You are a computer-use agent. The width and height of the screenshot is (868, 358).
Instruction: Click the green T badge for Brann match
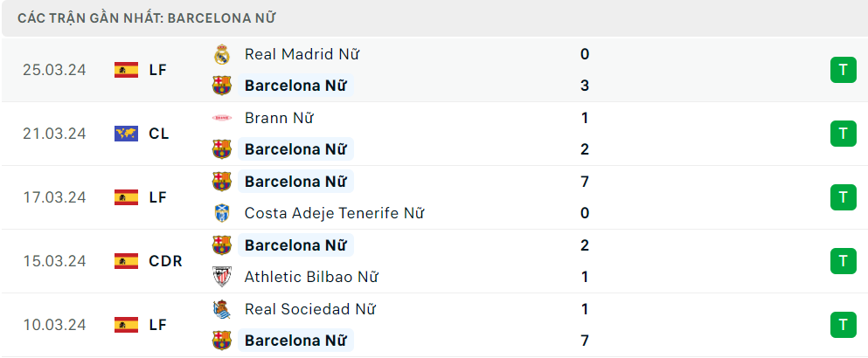tap(844, 134)
